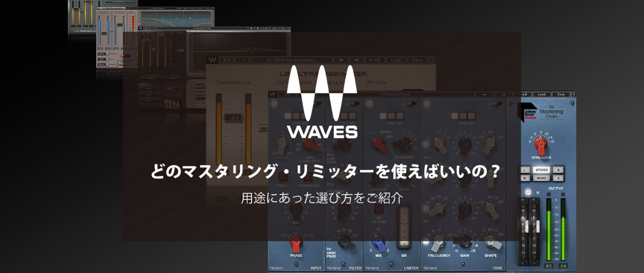Click right OUTPUT fader in TG Mastering Chain
This screenshot has height=273, width=644.
[537, 226]
